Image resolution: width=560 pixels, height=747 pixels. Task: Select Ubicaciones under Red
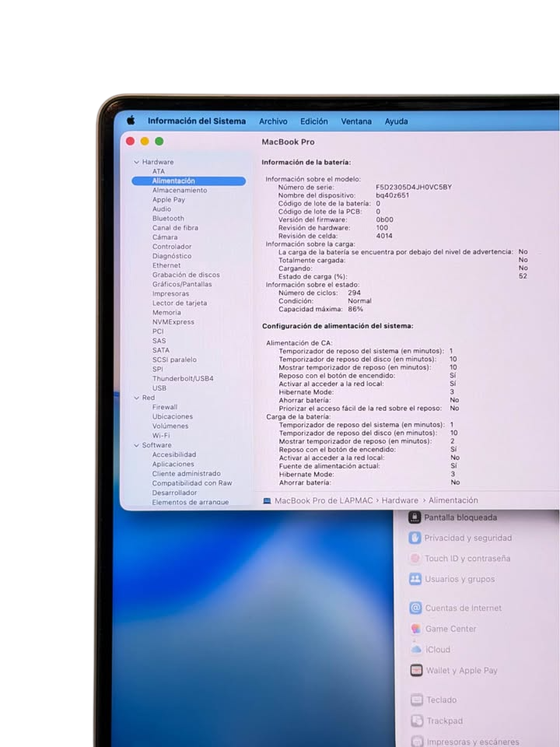click(x=173, y=416)
